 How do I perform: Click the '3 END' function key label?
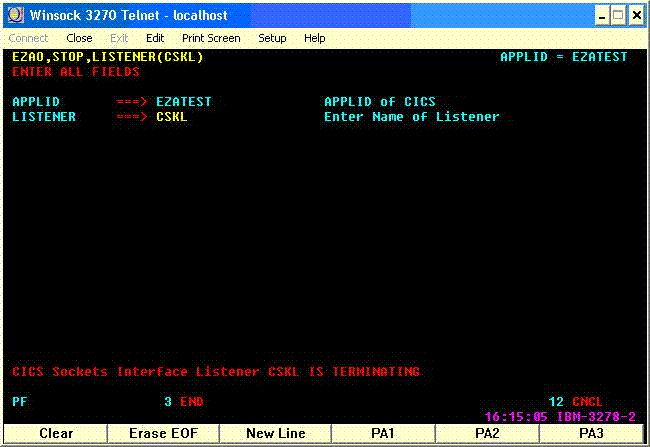(184, 401)
